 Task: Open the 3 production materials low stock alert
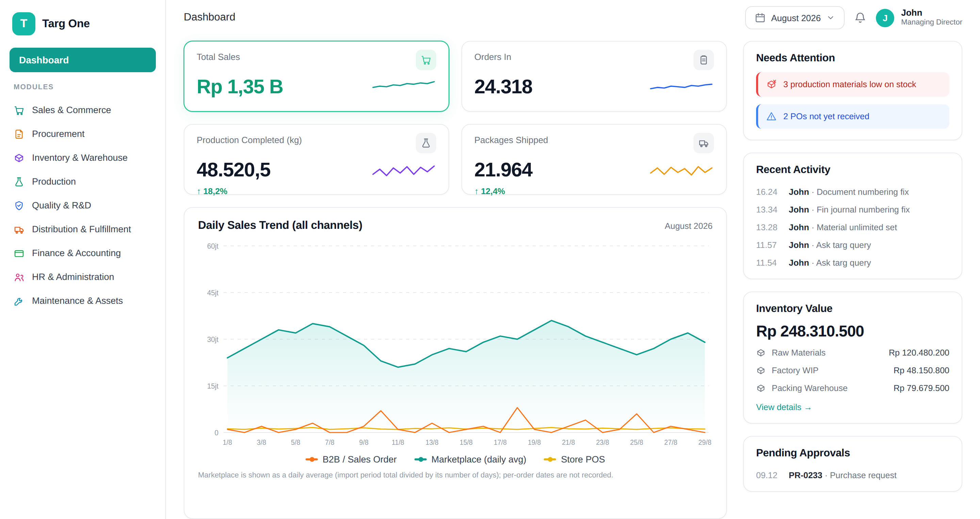click(x=852, y=84)
